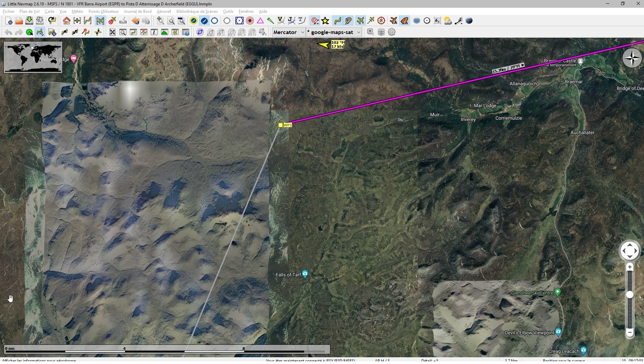Toggle airports display (yellow circle)
Image resolution: width=644 pixels, height=364 pixels.
pos(194,21)
